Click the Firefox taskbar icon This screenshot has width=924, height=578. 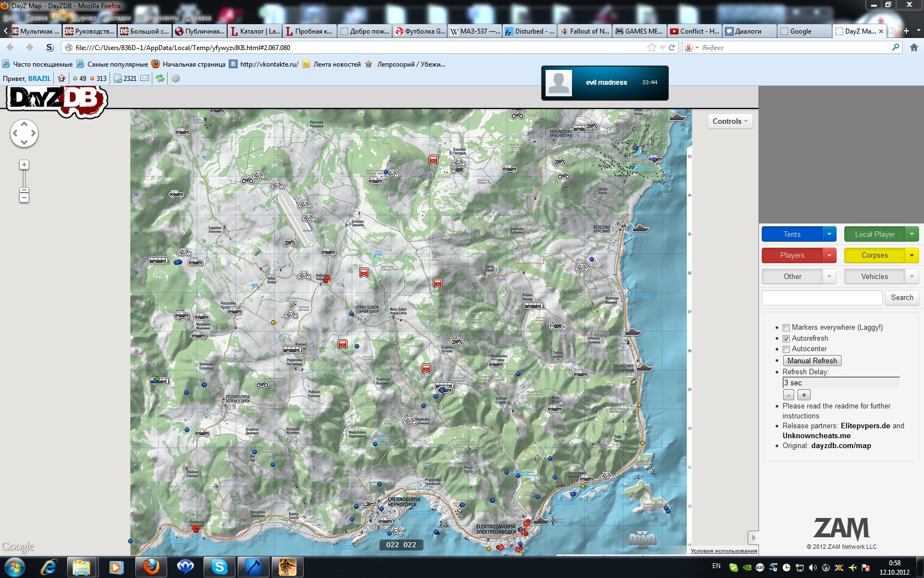[151, 566]
